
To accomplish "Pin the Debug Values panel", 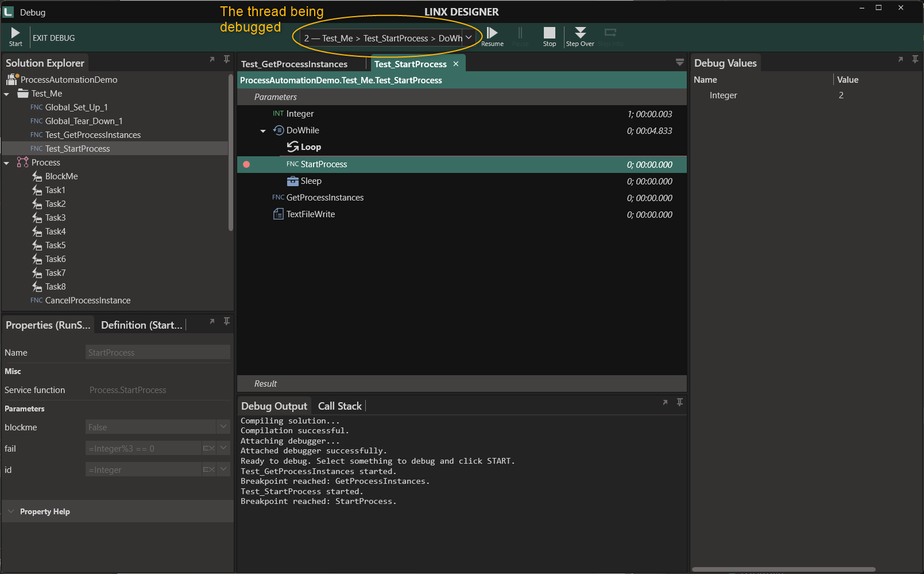I will point(915,59).
